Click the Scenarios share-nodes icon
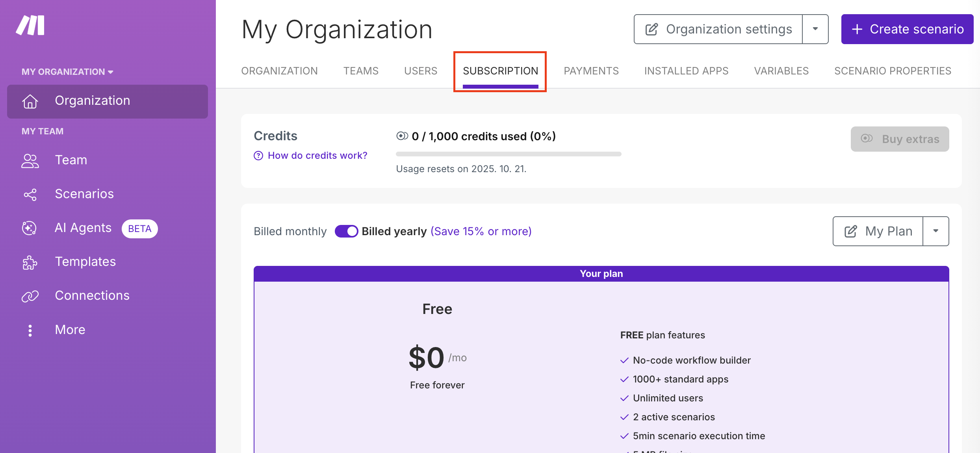 click(30, 194)
